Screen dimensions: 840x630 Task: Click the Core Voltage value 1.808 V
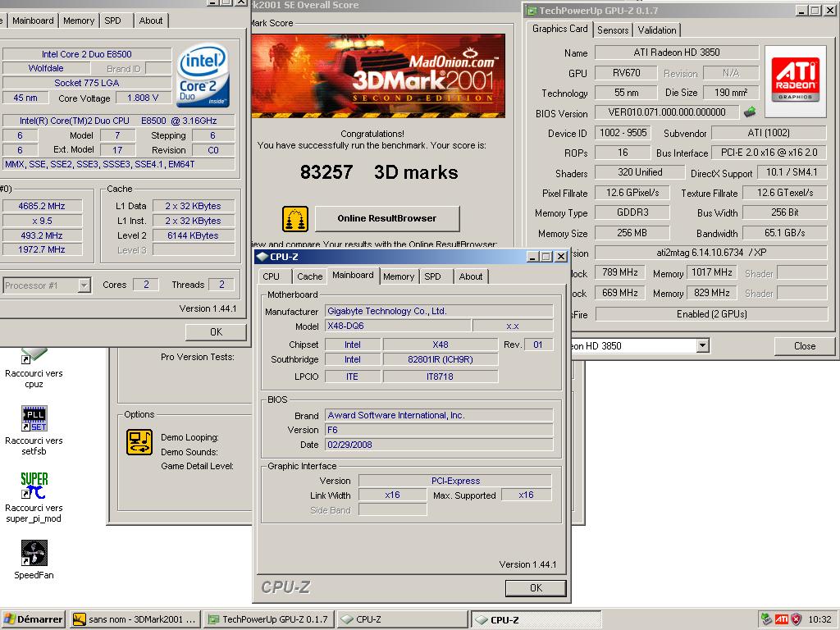(143, 98)
